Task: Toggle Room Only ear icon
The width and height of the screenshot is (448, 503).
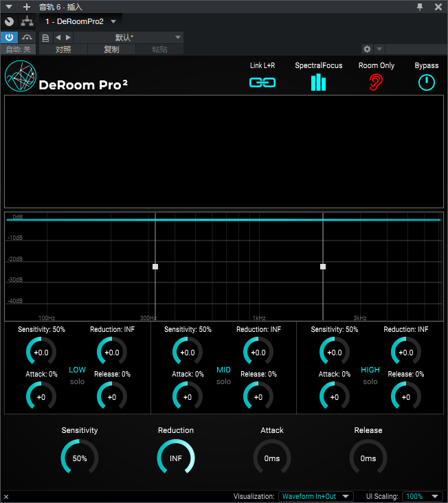Action: 376,82
